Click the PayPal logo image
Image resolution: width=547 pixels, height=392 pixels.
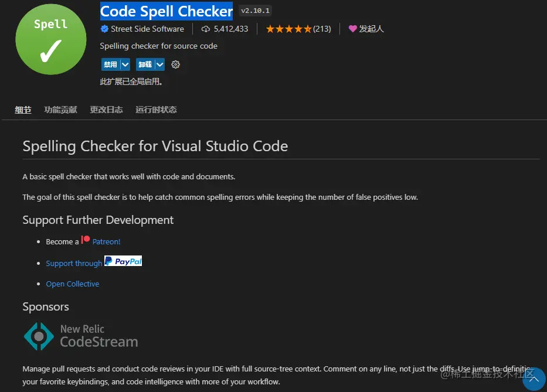coord(123,261)
